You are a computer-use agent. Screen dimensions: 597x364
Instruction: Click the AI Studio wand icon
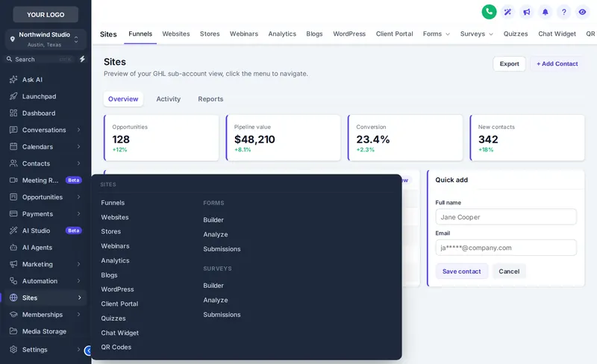click(x=13, y=230)
